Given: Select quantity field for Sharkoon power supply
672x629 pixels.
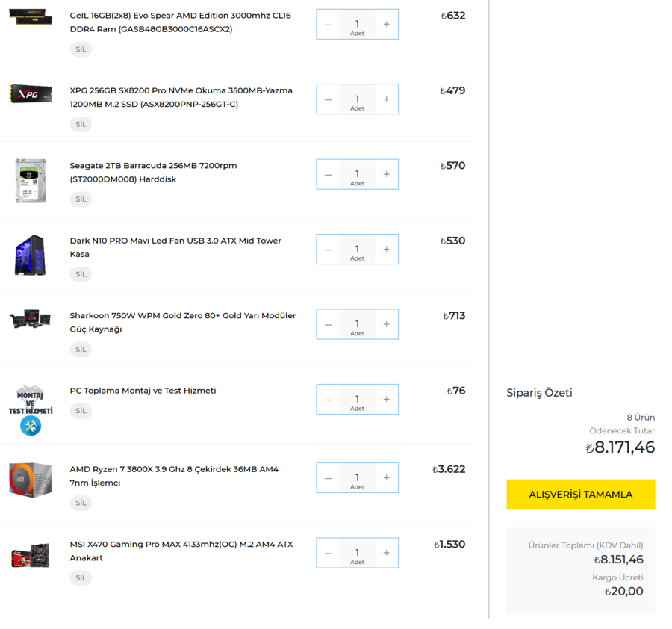Looking at the screenshot, I should pos(357,324).
